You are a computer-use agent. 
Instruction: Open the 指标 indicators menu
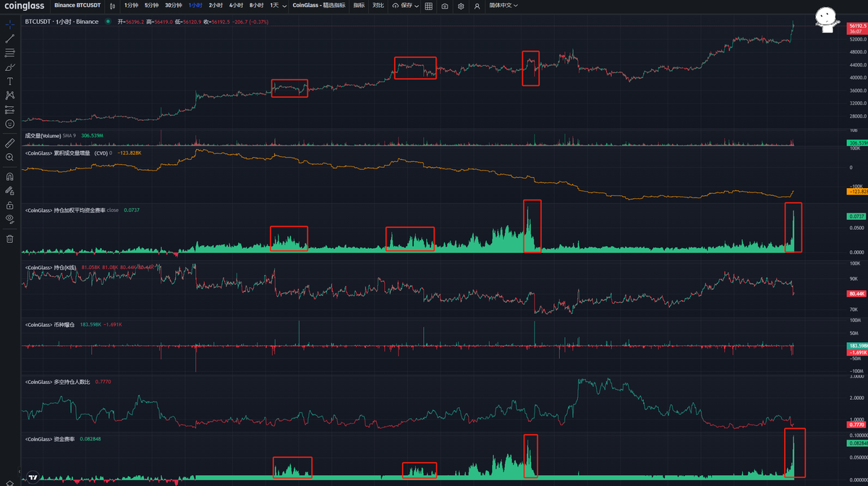click(359, 6)
